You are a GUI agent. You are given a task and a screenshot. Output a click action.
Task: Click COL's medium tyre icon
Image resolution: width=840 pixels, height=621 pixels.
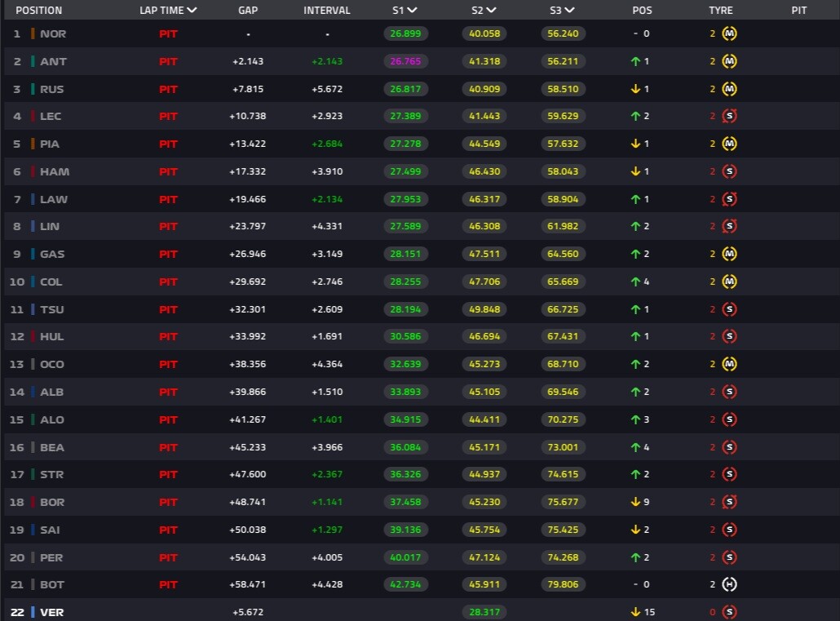[729, 282]
